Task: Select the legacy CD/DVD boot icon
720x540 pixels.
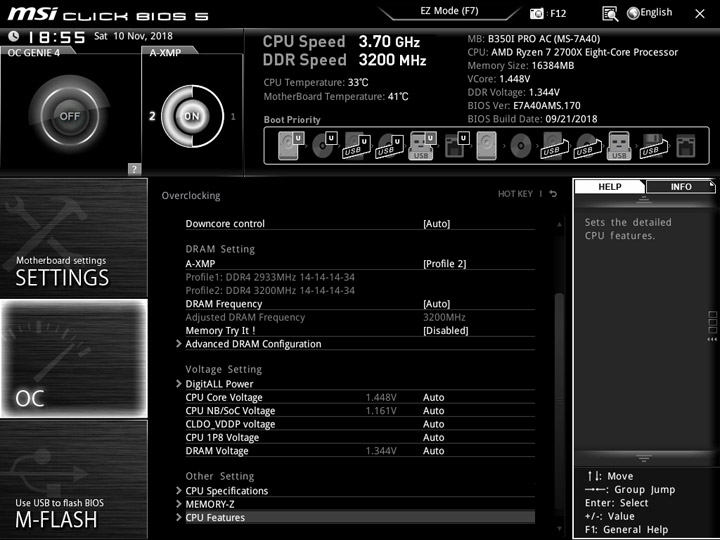Action: [x=521, y=146]
